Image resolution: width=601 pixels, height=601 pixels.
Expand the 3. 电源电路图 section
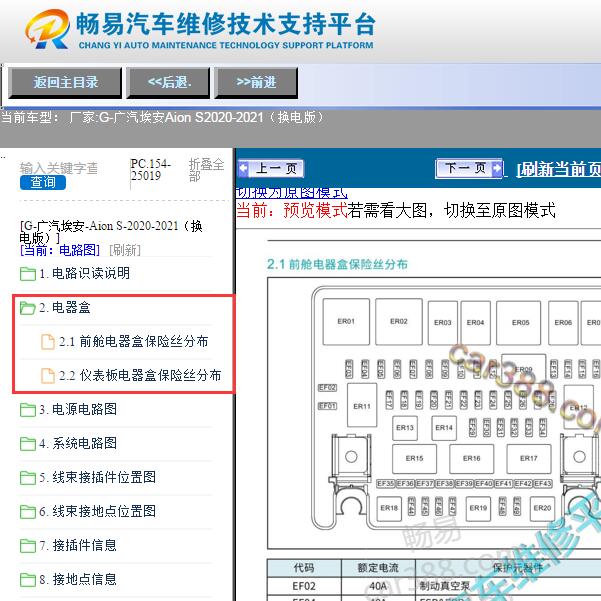click(x=78, y=409)
